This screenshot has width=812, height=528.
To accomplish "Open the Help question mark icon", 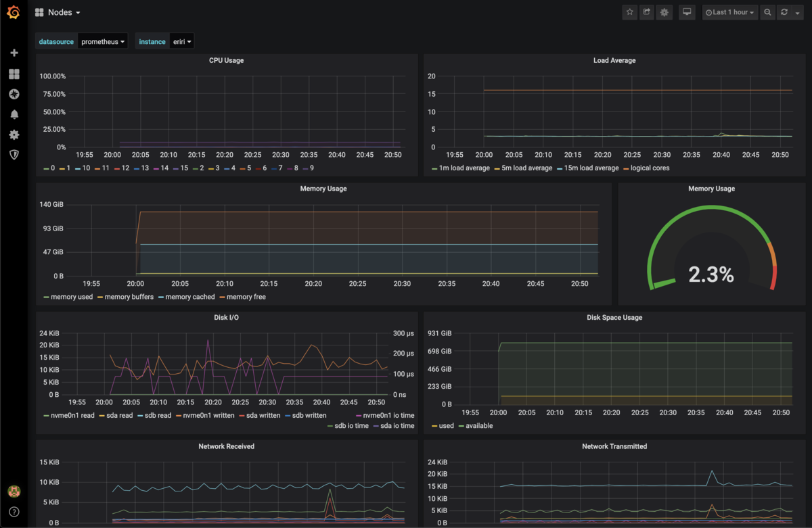I will click(14, 512).
